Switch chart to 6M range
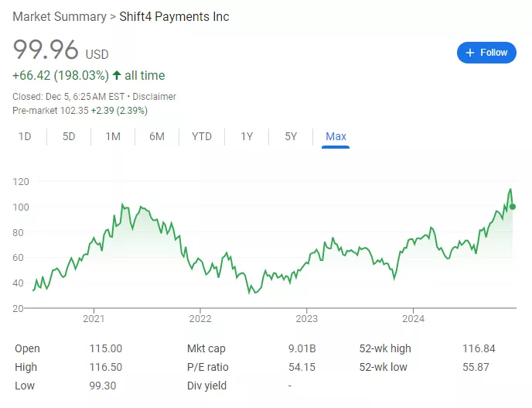The image size is (532, 408). point(157,136)
